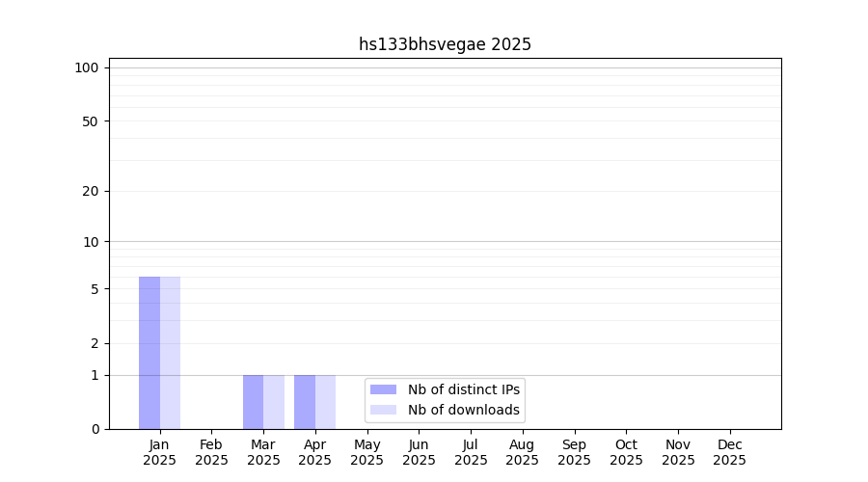868x482 pixels.
Task: Pick the April downloads bar
Action: click(325, 402)
